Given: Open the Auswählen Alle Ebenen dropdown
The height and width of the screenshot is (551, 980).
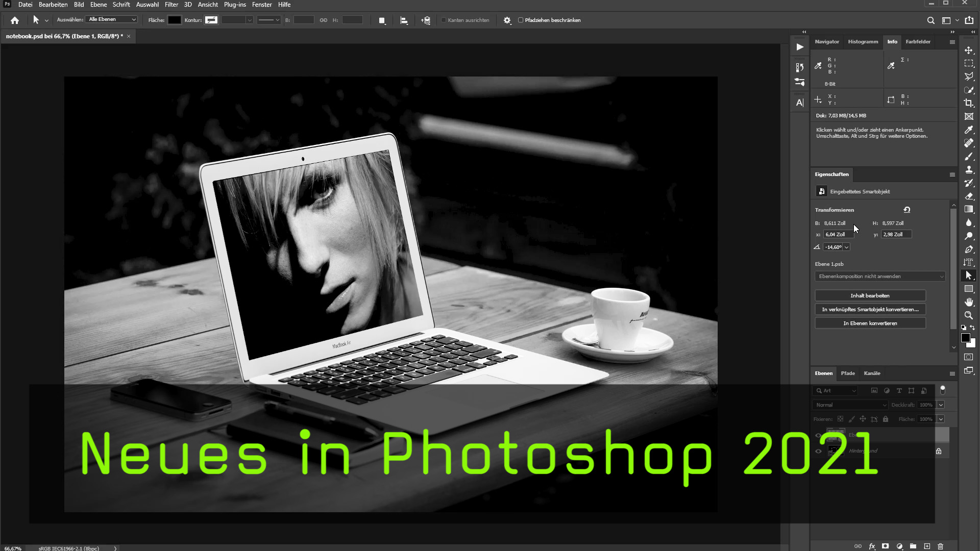Looking at the screenshot, I should tap(112, 19).
